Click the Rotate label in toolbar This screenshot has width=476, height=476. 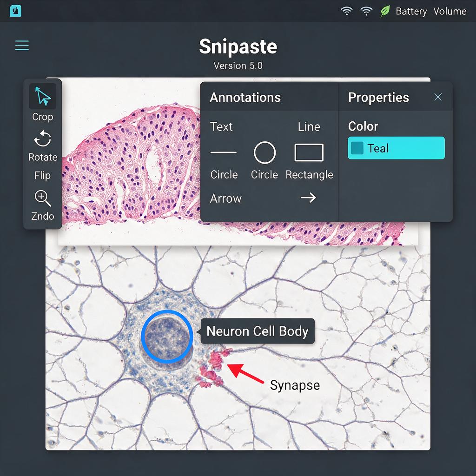tap(43, 157)
